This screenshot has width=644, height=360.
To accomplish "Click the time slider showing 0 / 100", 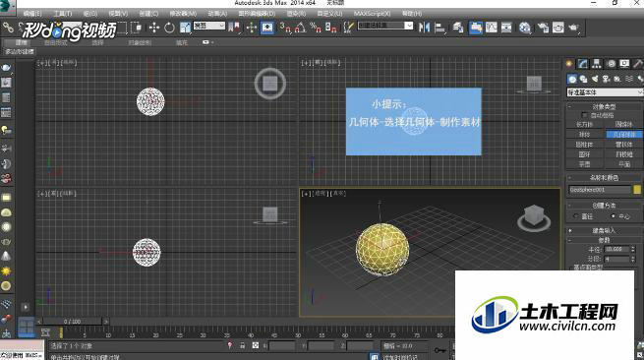I will coord(73,321).
